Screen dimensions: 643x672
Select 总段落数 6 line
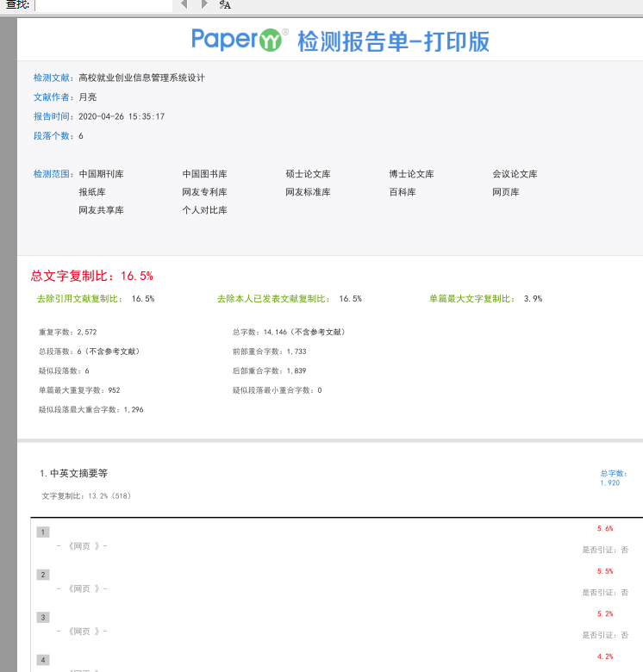click(x=89, y=352)
